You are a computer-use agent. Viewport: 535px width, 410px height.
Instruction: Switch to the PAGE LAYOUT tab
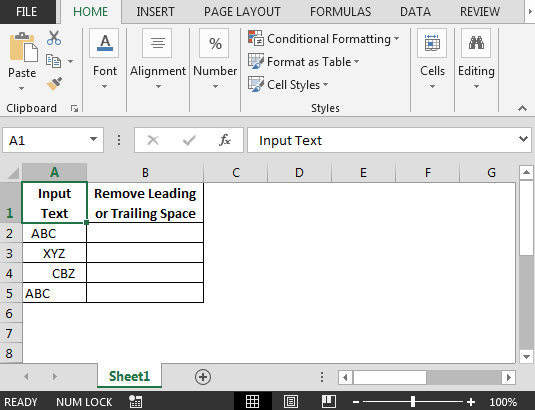pyautogui.click(x=242, y=12)
